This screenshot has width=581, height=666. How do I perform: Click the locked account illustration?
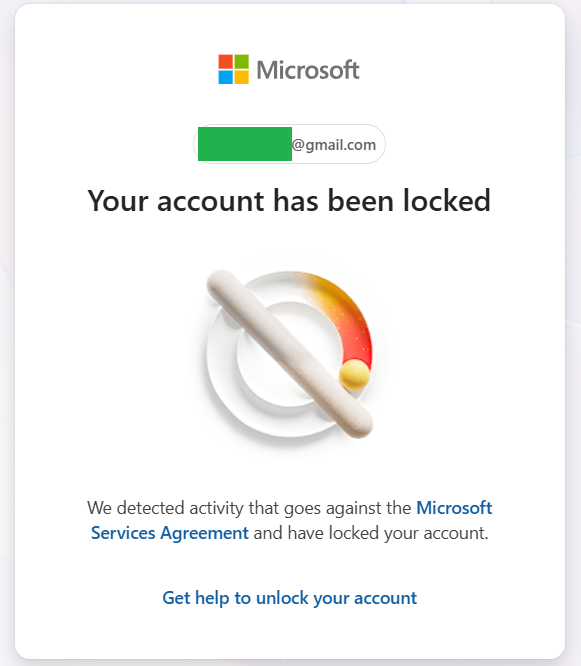(290, 353)
